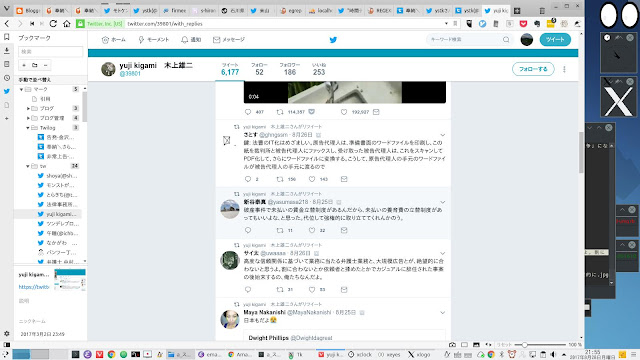
Task: Open the フォロー 52 profile tab
Action: 259,69
